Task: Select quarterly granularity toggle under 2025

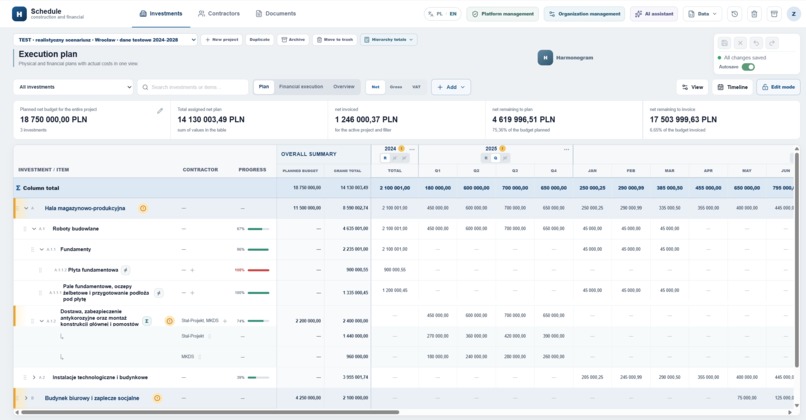Action: point(496,158)
